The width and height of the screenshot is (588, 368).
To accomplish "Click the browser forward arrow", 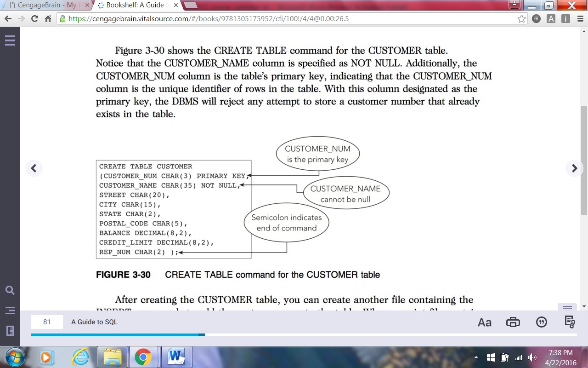I will click(x=21, y=19).
